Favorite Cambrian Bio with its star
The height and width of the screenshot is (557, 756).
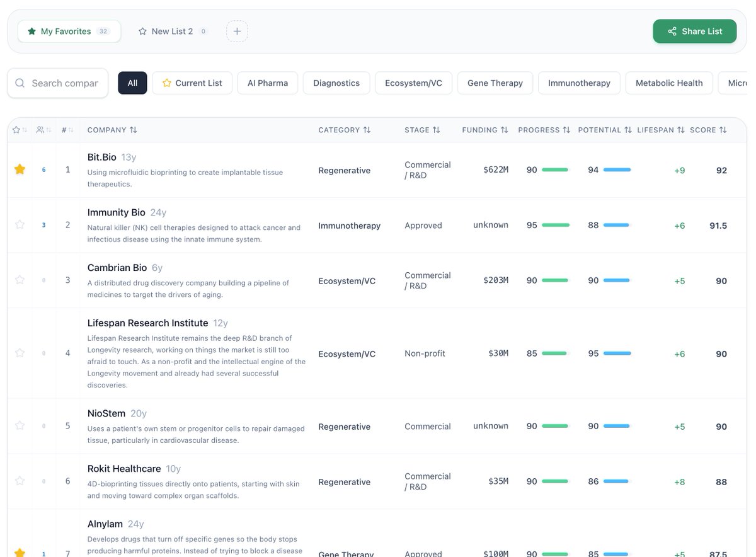pos(20,280)
